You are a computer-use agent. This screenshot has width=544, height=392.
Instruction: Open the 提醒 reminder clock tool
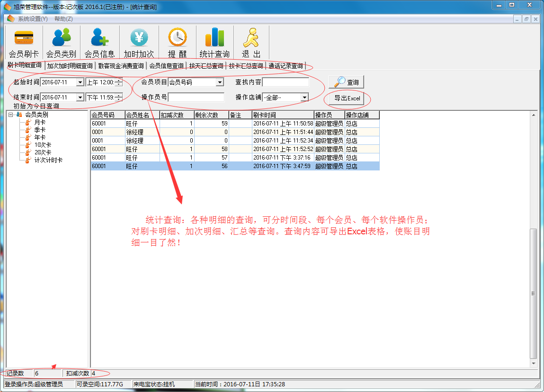177,43
